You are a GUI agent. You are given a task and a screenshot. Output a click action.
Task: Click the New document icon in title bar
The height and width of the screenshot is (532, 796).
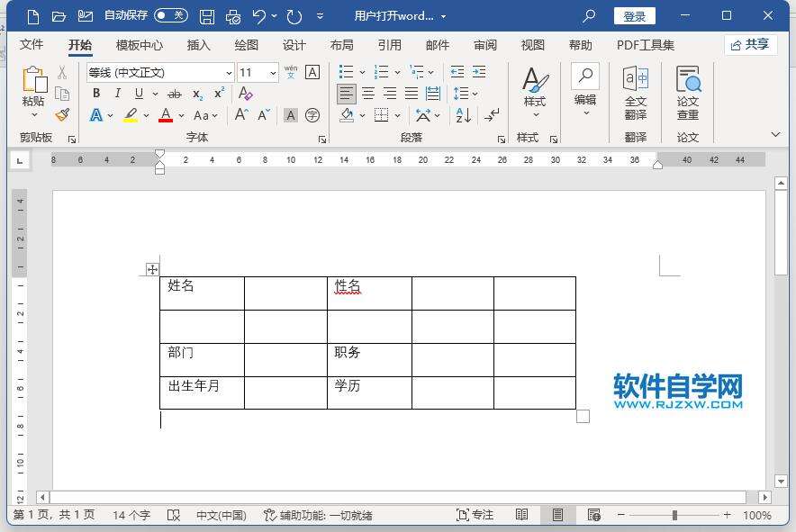tap(33, 17)
